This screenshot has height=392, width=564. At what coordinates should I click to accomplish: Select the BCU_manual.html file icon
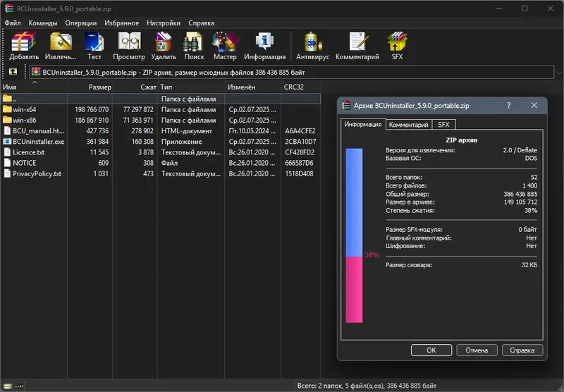click(7, 130)
